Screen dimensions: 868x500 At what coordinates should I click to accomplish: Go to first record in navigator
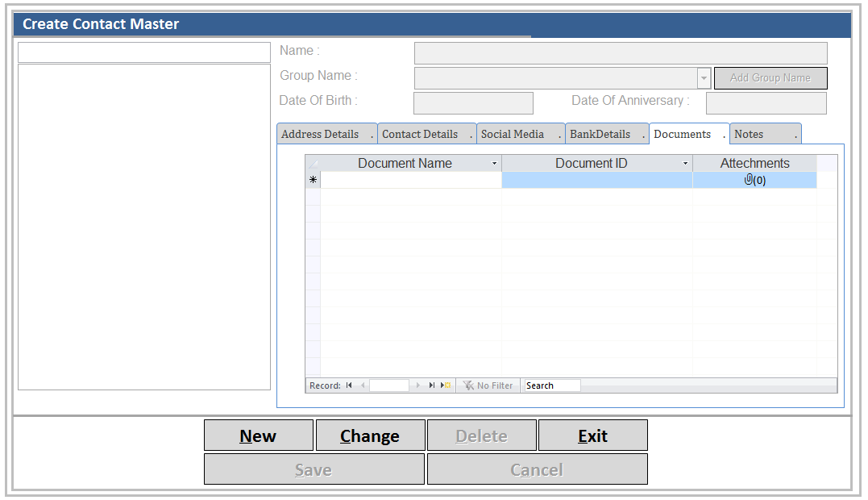tap(349, 385)
